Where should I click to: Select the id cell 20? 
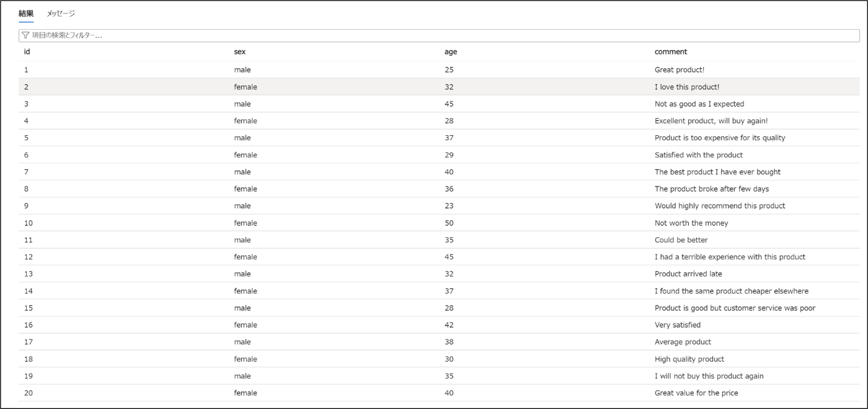[28, 393]
